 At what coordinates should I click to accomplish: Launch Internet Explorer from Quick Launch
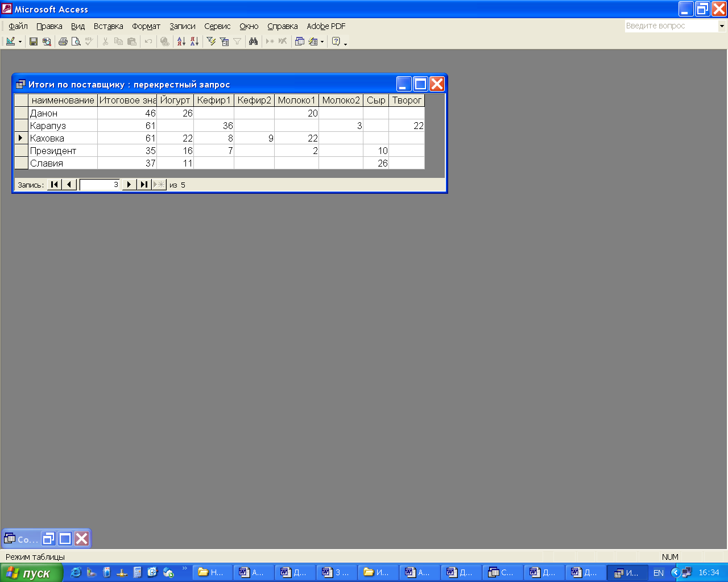tap(76, 572)
